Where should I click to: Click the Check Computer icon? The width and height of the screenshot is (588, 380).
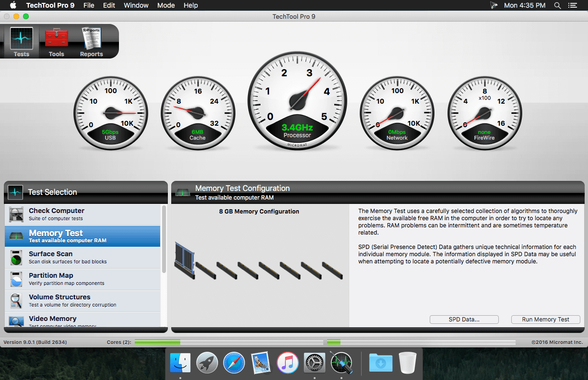[16, 214]
